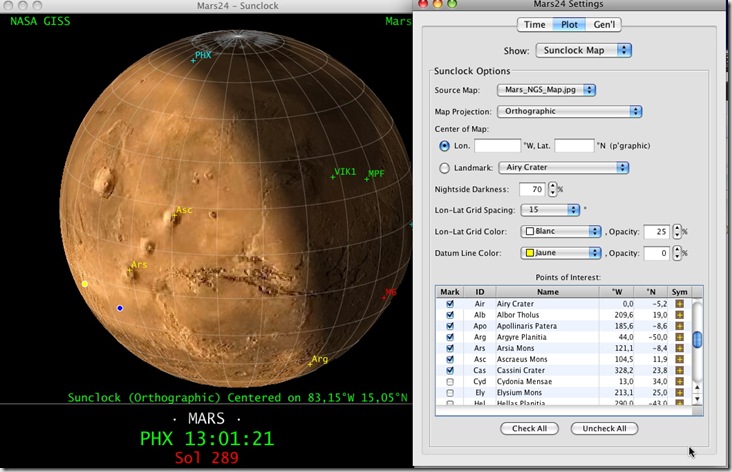Screen dimensions: 732x472
Task: Click the points list scroll down arrow
Action: (697, 399)
